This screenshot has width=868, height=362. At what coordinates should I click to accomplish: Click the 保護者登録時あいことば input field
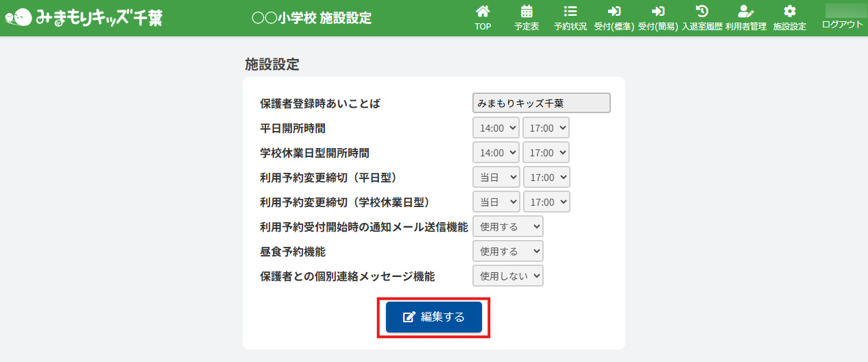tap(541, 104)
